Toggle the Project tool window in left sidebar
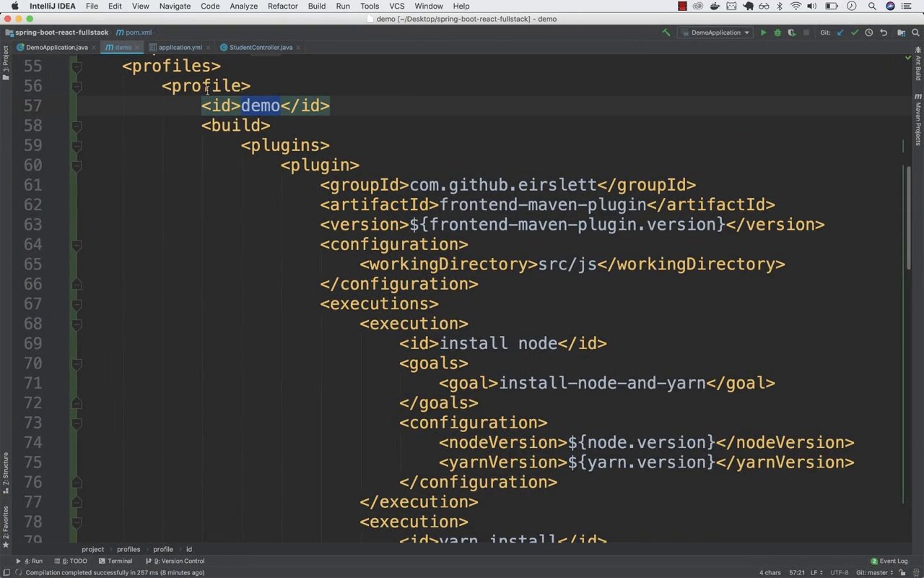924x578 pixels. pyautogui.click(x=5, y=60)
